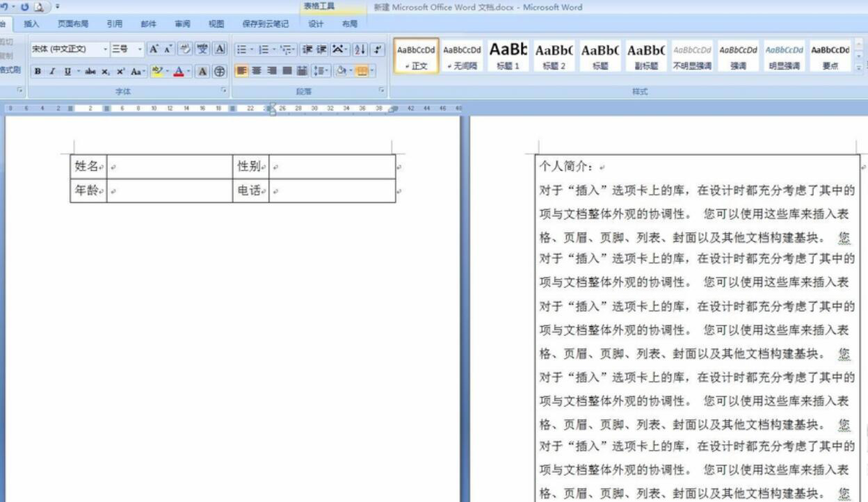Click the Asian Layout icon
Viewport: 868px width, 502px height.
(339, 49)
